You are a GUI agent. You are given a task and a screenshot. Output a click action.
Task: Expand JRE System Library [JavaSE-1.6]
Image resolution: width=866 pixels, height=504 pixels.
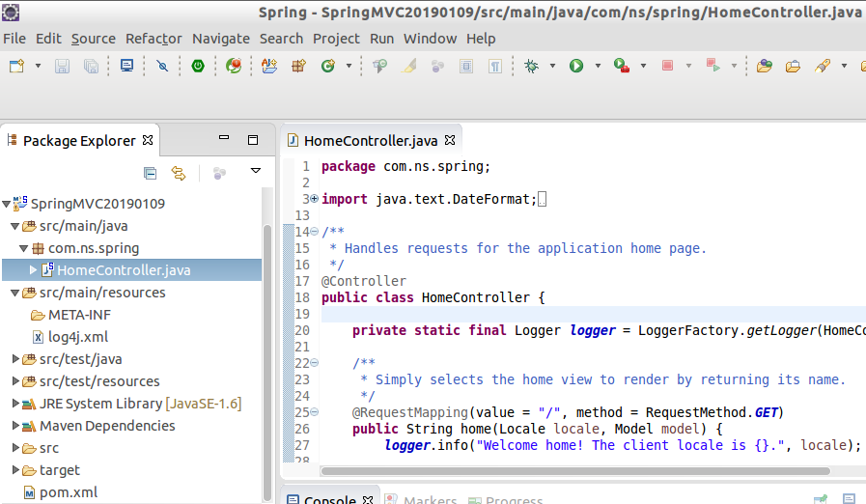(15, 404)
